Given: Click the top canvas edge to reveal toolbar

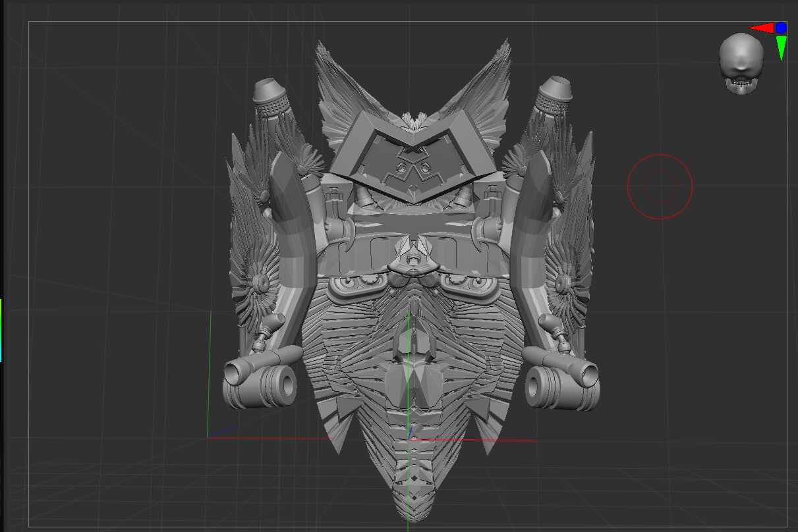Looking at the screenshot, I should (x=395, y=22).
